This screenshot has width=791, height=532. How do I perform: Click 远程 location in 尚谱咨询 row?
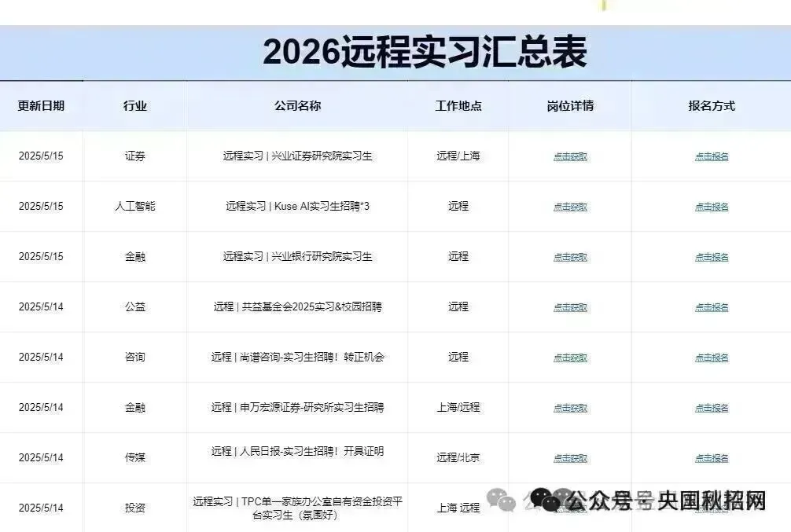pos(458,357)
